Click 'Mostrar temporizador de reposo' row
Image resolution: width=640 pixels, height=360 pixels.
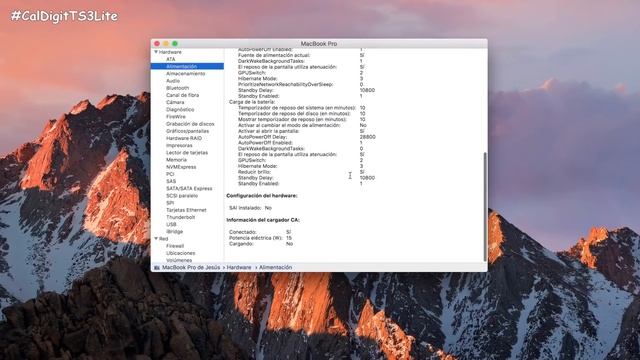302,120
